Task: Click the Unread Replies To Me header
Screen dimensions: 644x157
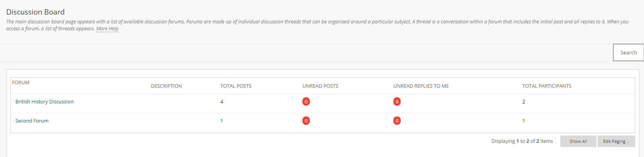Action: click(421, 86)
